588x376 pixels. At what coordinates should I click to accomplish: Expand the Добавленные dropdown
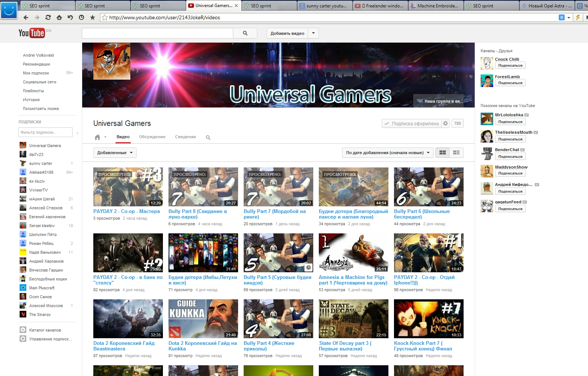115,153
